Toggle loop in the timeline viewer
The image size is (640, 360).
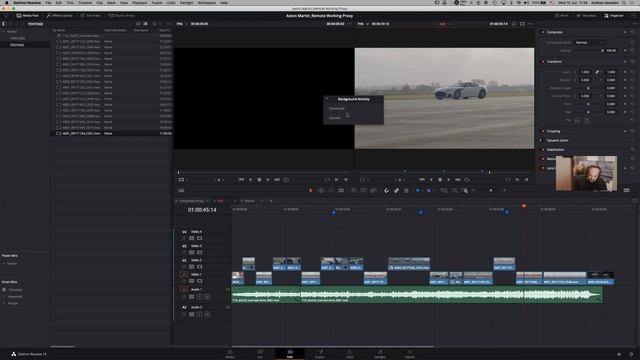(467, 180)
